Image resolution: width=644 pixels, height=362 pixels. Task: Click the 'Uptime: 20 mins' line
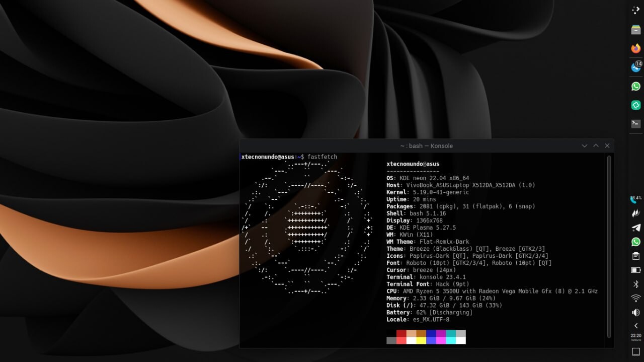tap(411, 199)
